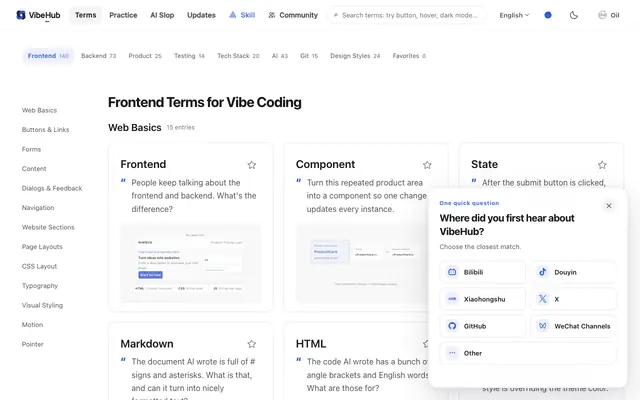Click the Oil avatar icon
Viewport: 640px width, 400px height.
tap(602, 15)
